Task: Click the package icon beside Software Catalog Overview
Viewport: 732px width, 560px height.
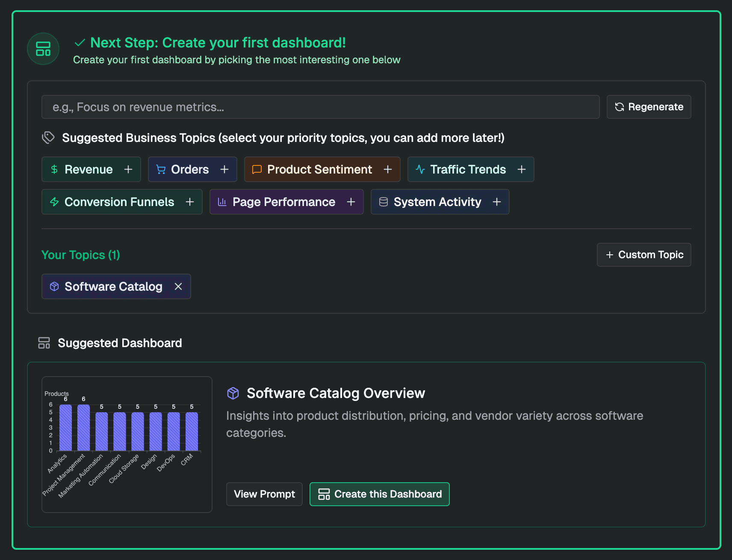Action: click(233, 393)
